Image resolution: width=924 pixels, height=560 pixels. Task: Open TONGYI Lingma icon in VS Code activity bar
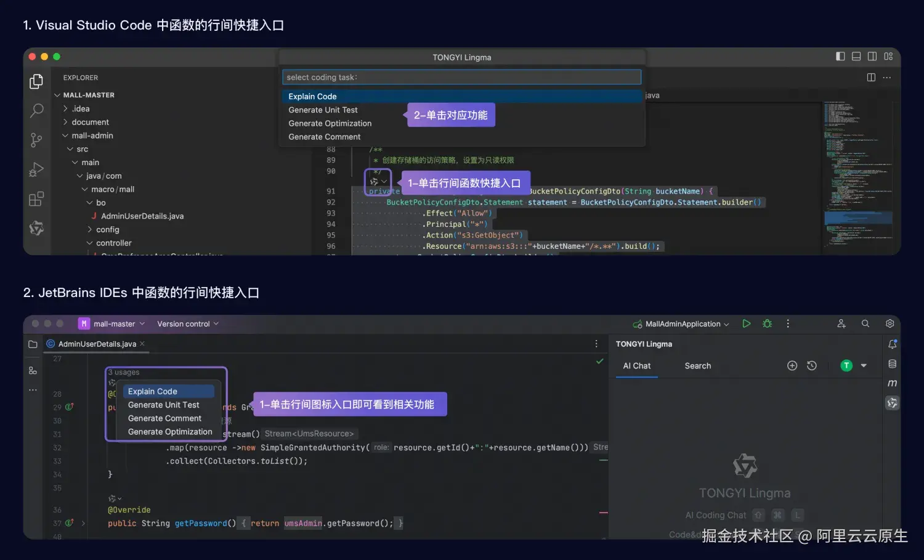(36, 229)
